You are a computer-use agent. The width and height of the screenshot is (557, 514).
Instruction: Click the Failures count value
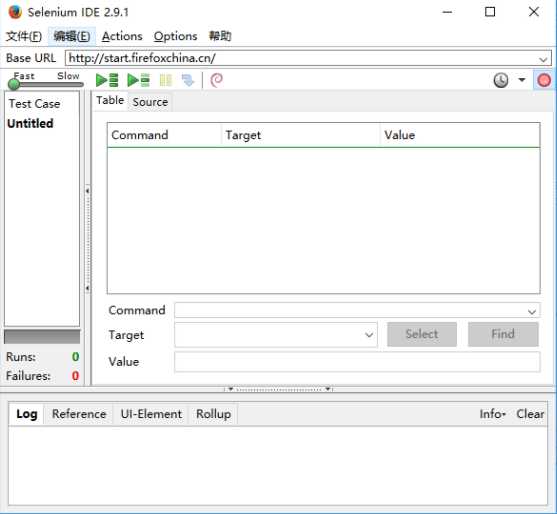(x=75, y=376)
